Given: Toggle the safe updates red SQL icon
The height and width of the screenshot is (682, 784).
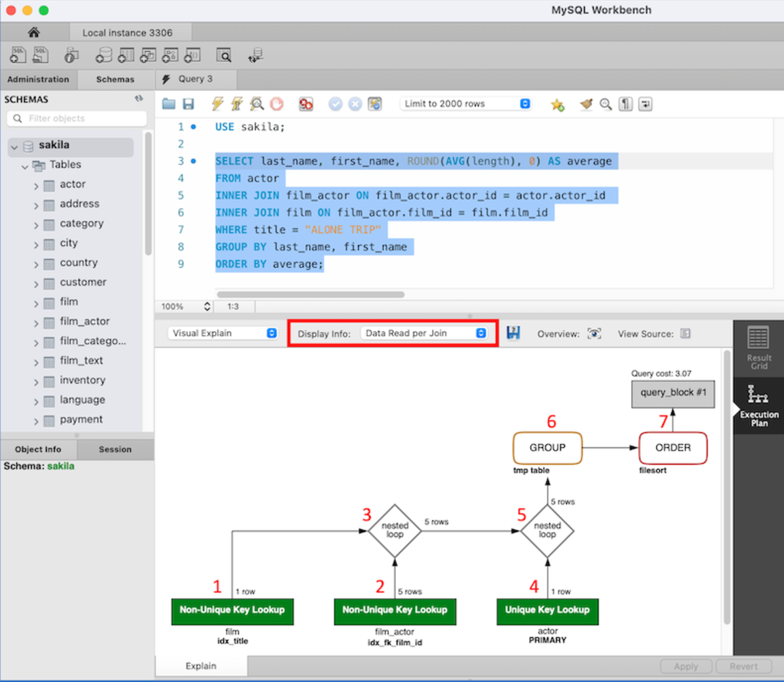Looking at the screenshot, I should click(305, 104).
